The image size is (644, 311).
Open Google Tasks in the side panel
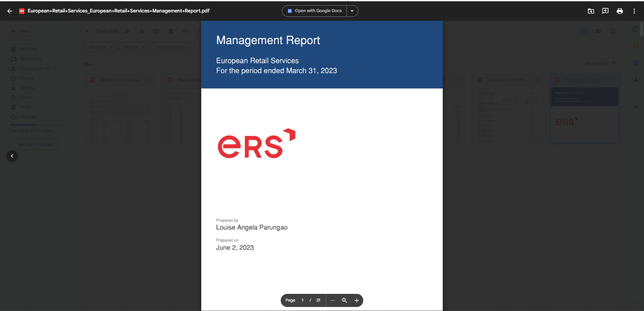(636, 63)
